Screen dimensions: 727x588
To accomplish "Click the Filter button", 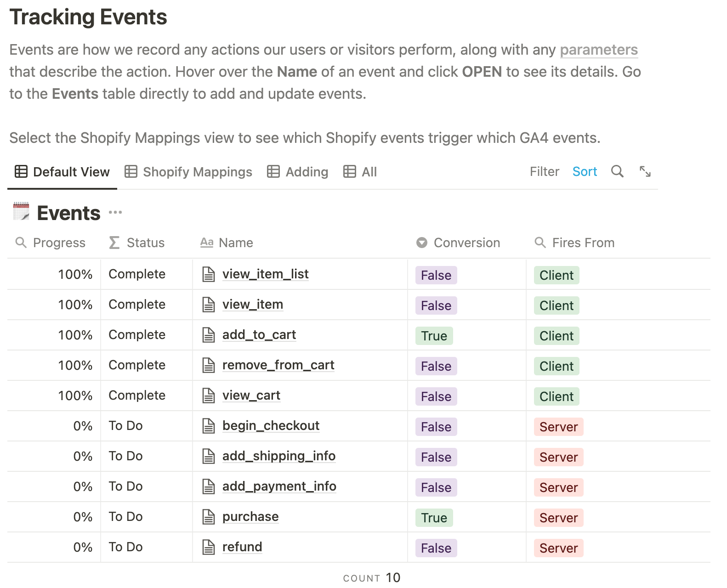I will tap(544, 172).
